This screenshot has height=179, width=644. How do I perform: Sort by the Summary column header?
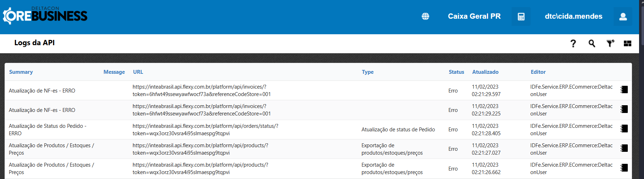point(21,72)
